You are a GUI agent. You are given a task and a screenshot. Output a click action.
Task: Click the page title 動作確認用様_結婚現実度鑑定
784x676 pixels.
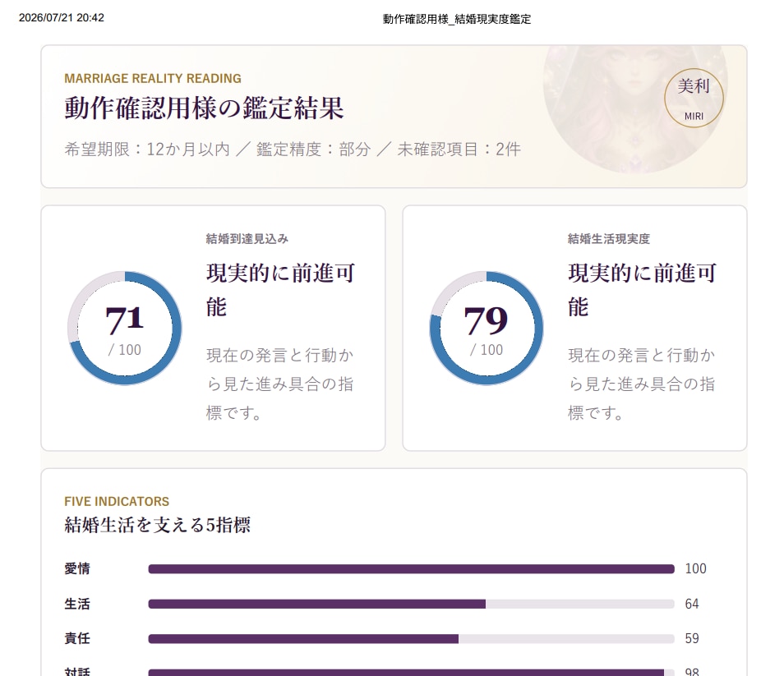pyautogui.click(x=456, y=19)
